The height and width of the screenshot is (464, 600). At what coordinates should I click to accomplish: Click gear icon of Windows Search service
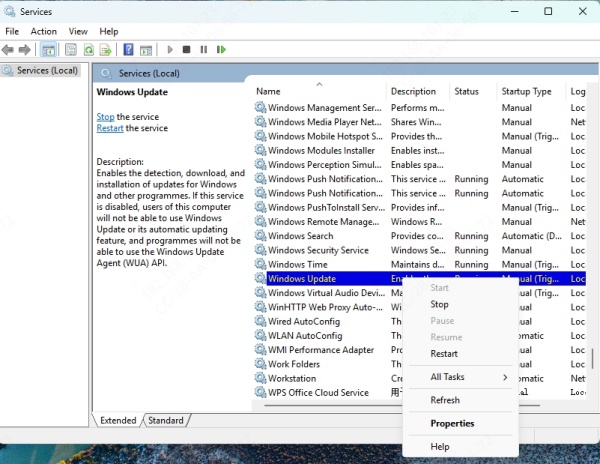tap(260, 236)
